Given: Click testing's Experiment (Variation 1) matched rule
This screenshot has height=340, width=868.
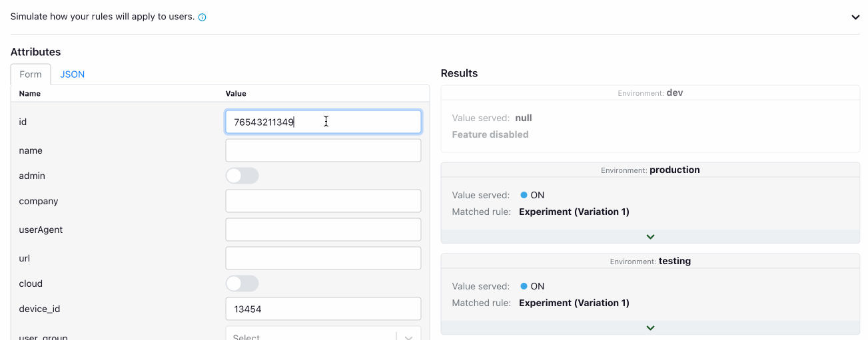Looking at the screenshot, I should [574, 303].
